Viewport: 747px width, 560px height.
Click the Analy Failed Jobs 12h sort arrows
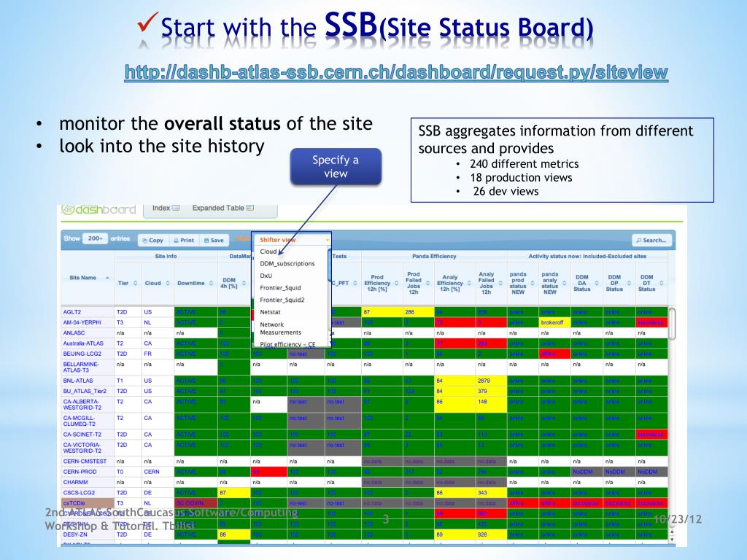tap(500, 284)
